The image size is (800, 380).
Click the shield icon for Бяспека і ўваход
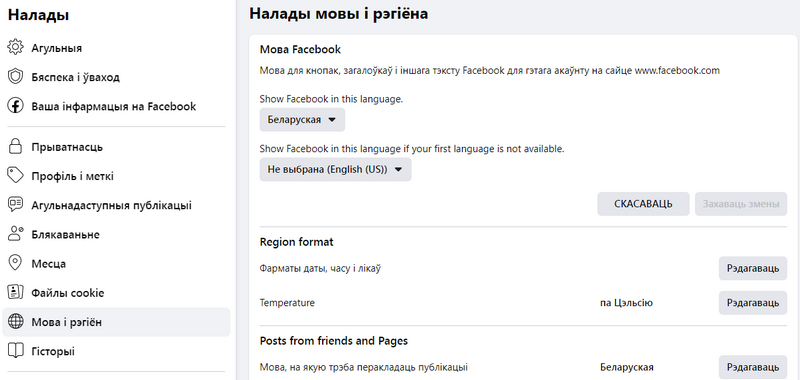pyautogui.click(x=15, y=77)
